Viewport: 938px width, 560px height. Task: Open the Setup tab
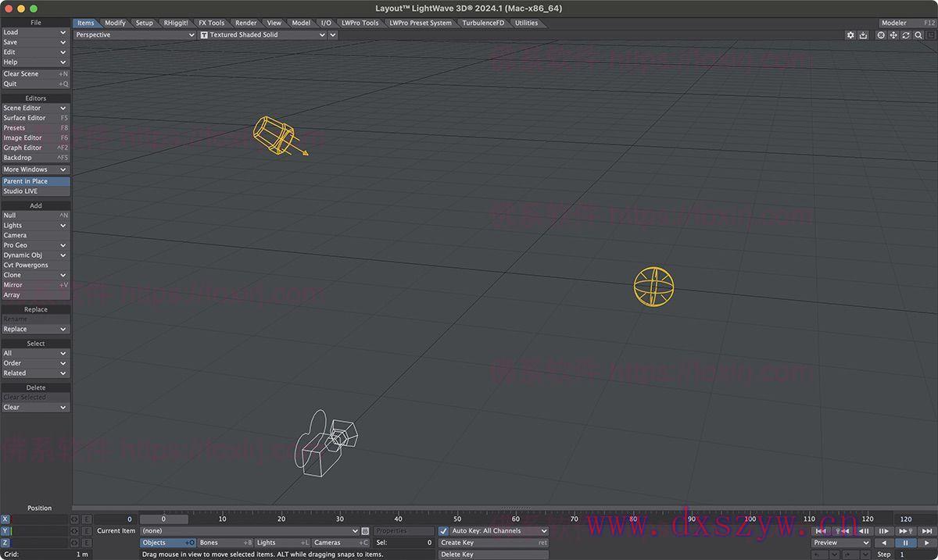tap(145, 23)
